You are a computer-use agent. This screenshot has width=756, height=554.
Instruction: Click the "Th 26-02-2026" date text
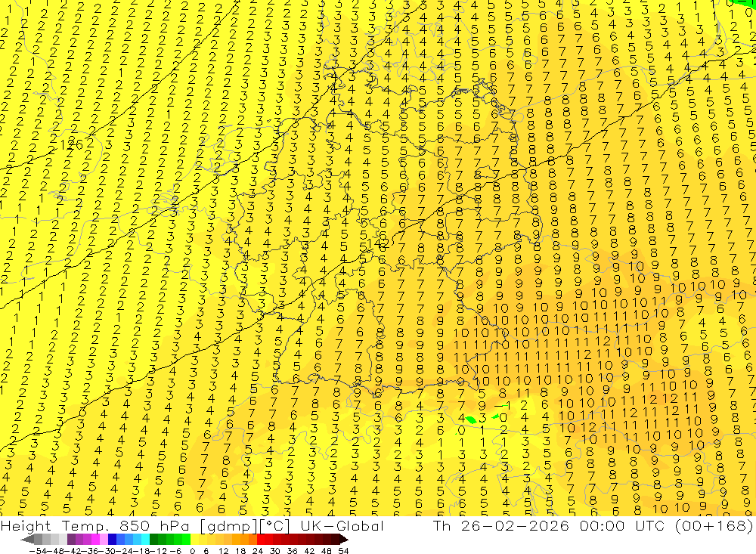point(501,525)
